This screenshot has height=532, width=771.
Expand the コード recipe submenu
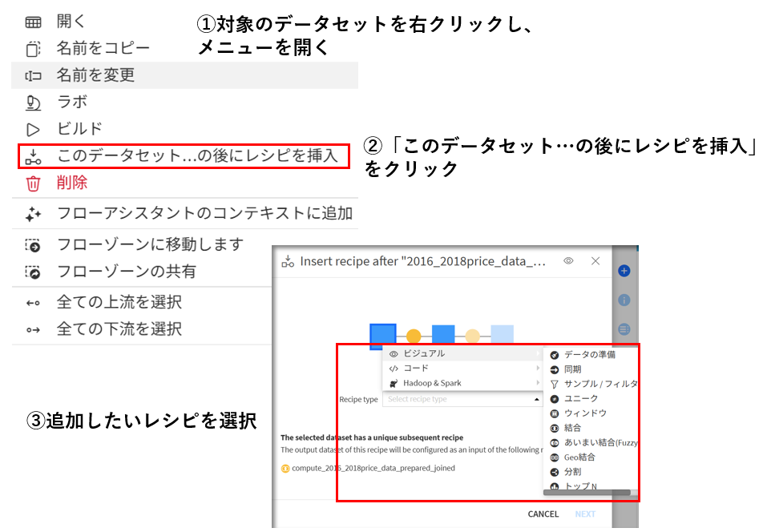point(462,369)
